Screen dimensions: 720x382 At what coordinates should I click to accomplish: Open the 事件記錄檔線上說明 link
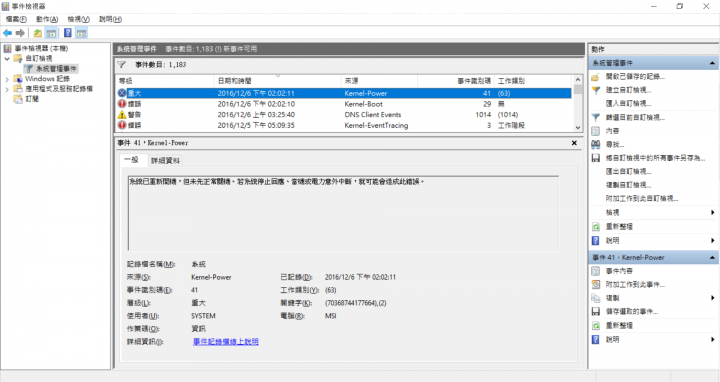pos(225,342)
